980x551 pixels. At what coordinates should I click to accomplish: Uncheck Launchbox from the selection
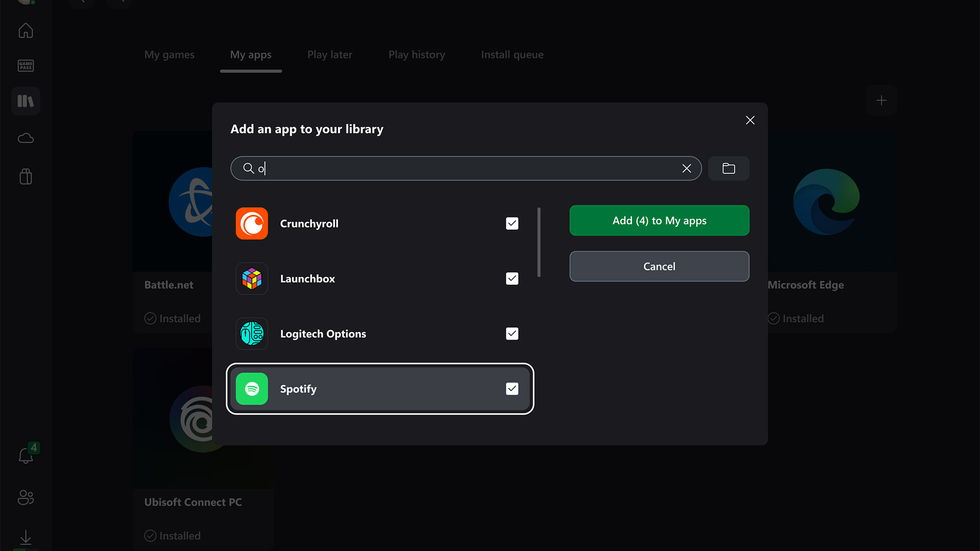pyautogui.click(x=511, y=278)
